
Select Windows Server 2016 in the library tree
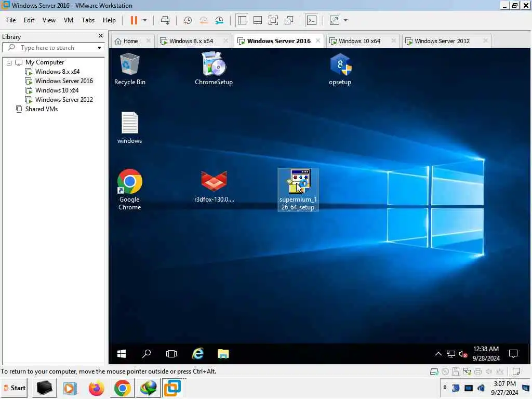click(x=64, y=81)
